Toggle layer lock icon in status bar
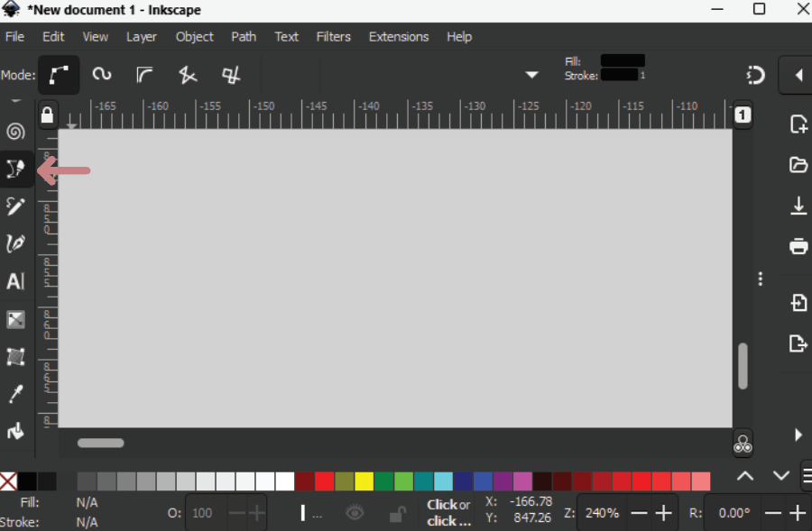The height and width of the screenshot is (531, 812). point(396,514)
